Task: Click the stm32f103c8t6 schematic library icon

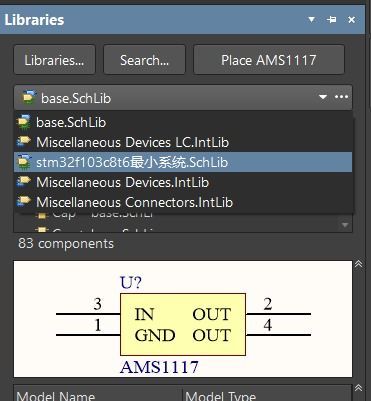Action: [x=24, y=162]
